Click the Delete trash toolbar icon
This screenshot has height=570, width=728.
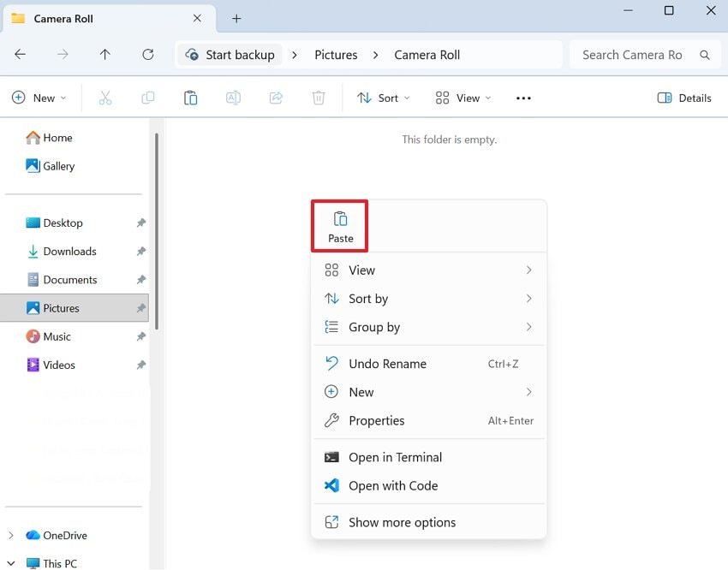pyautogui.click(x=319, y=98)
